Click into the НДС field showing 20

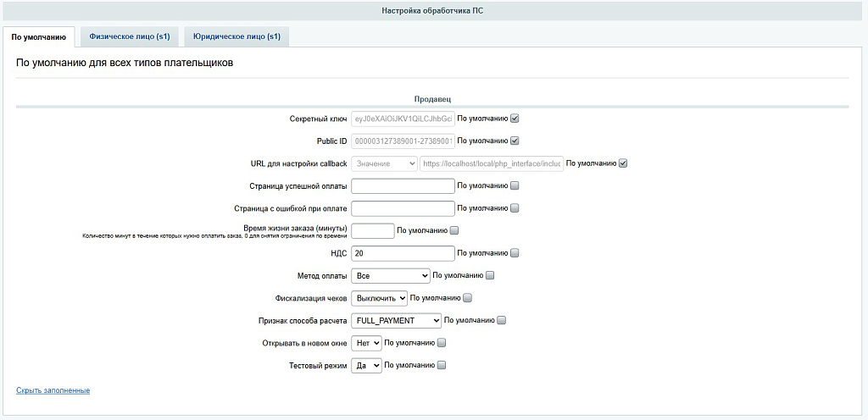pos(403,254)
